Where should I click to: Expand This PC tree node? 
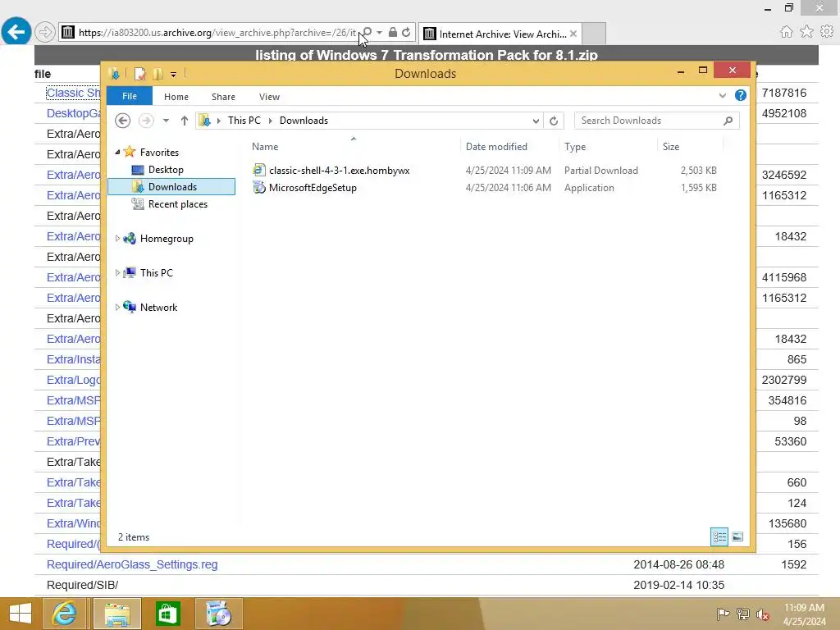pyautogui.click(x=117, y=272)
